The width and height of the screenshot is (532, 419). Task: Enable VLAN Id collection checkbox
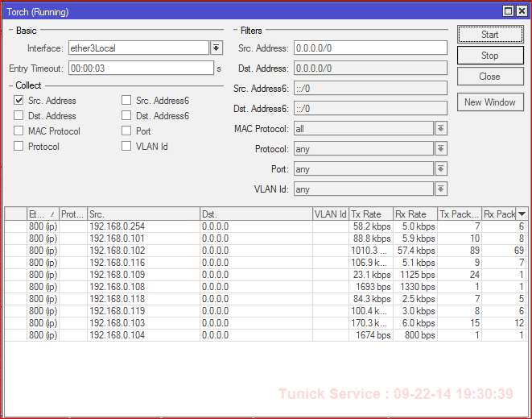(126, 146)
